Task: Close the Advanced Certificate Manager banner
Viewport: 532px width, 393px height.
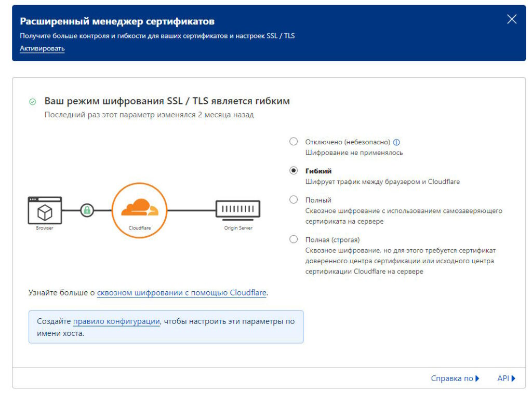Action: (x=512, y=20)
